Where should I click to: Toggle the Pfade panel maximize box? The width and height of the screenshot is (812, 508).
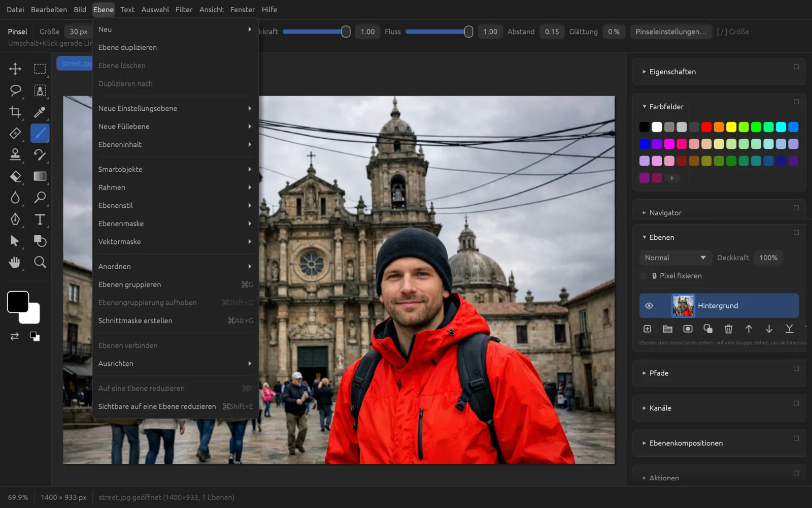pos(796,368)
